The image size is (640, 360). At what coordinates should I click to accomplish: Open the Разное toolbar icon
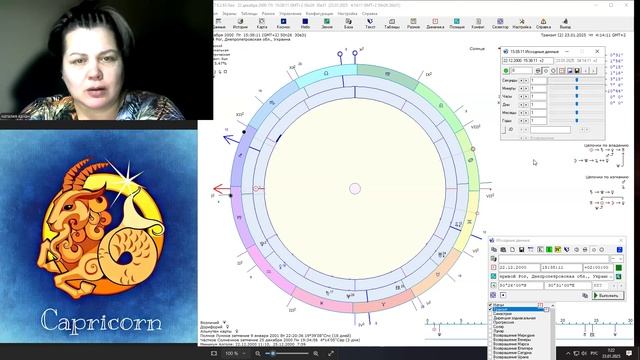pyautogui.click(x=413, y=23)
